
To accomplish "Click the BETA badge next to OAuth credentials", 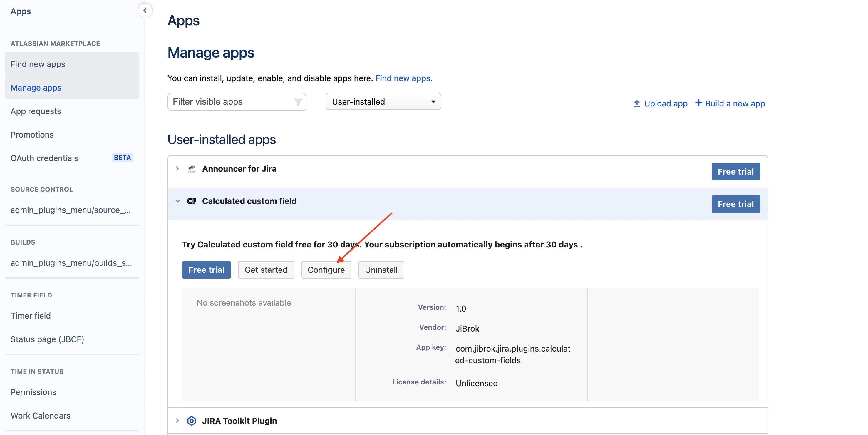I will coord(122,158).
